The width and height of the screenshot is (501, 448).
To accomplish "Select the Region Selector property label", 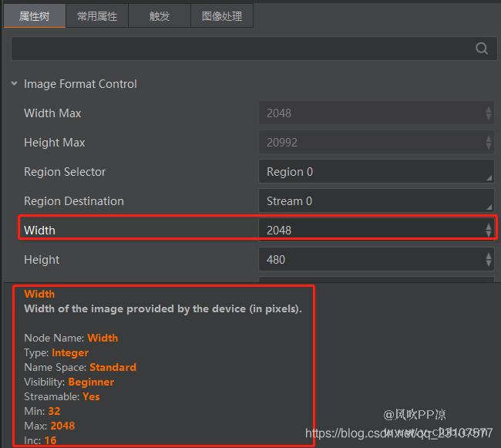I will (x=65, y=172).
